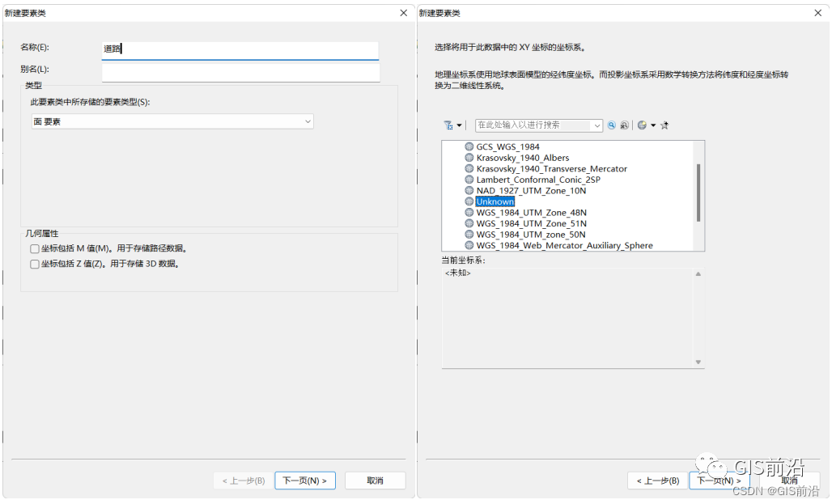Click the 别名(L) alias input field
This screenshot has width=832, height=504.
[x=240, y=72]
